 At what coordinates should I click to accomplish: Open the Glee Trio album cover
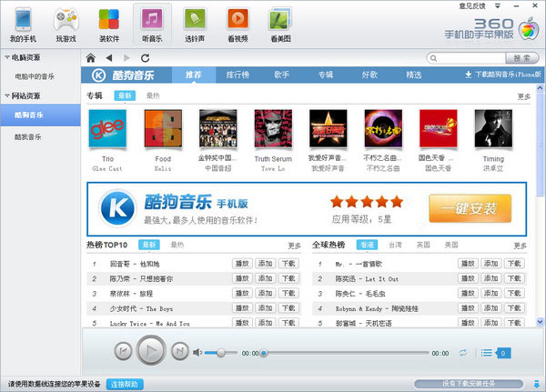[107, 128]
